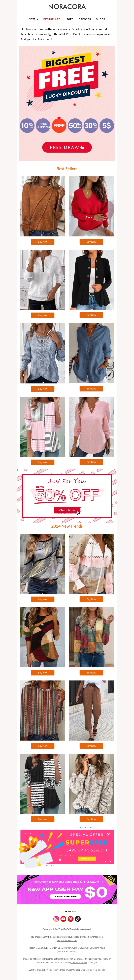Click the SHOP NOW Supersale button
This screenshot has height=980, width=134.
coord(87,859)
